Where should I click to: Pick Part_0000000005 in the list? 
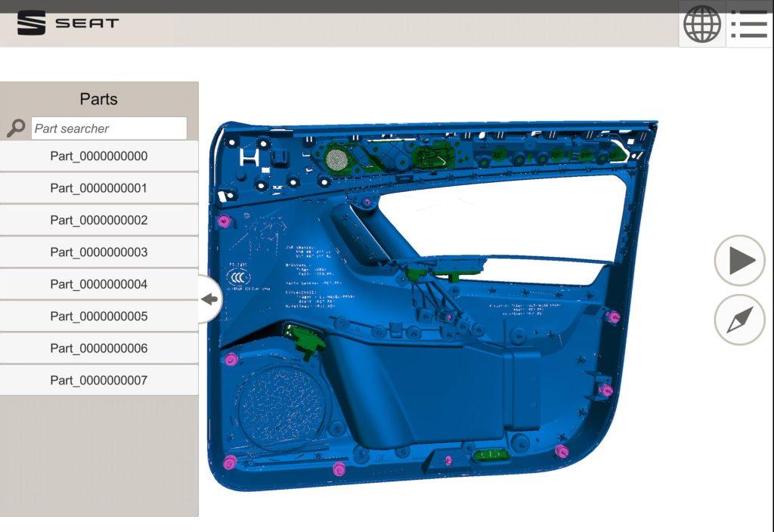coord(99,317)
